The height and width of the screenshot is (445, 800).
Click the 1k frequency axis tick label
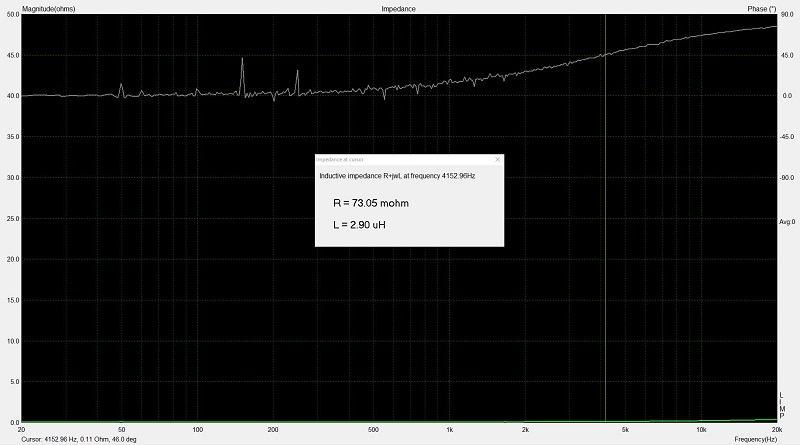(449, 429)
